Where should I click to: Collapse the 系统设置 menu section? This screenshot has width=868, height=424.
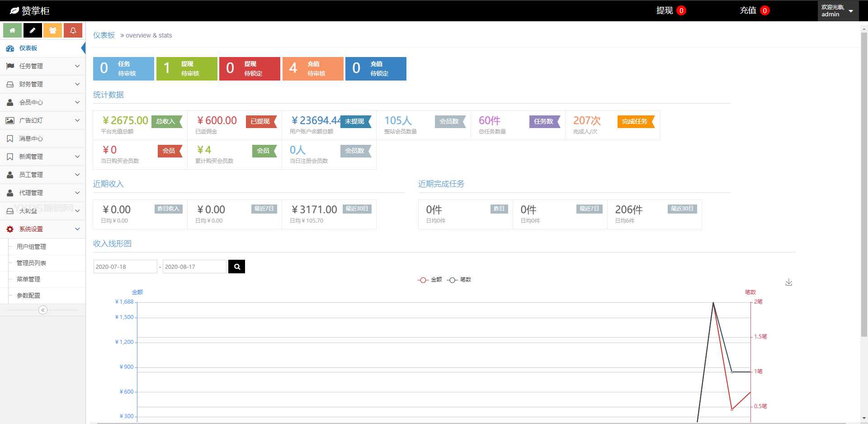[x=42, y=229]
